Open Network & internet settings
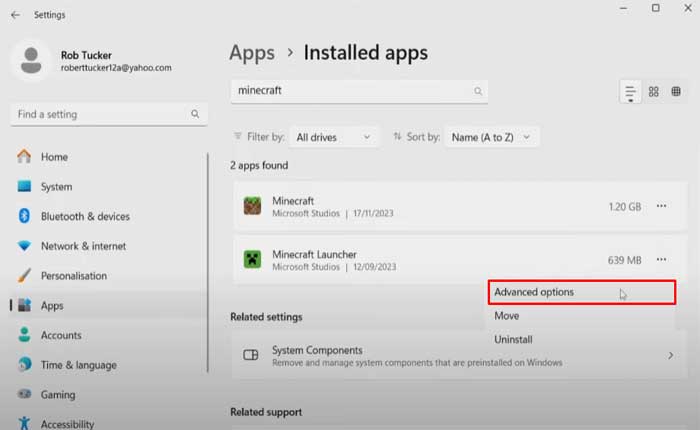This screenshot has height=430, width=700. point(83,246)
